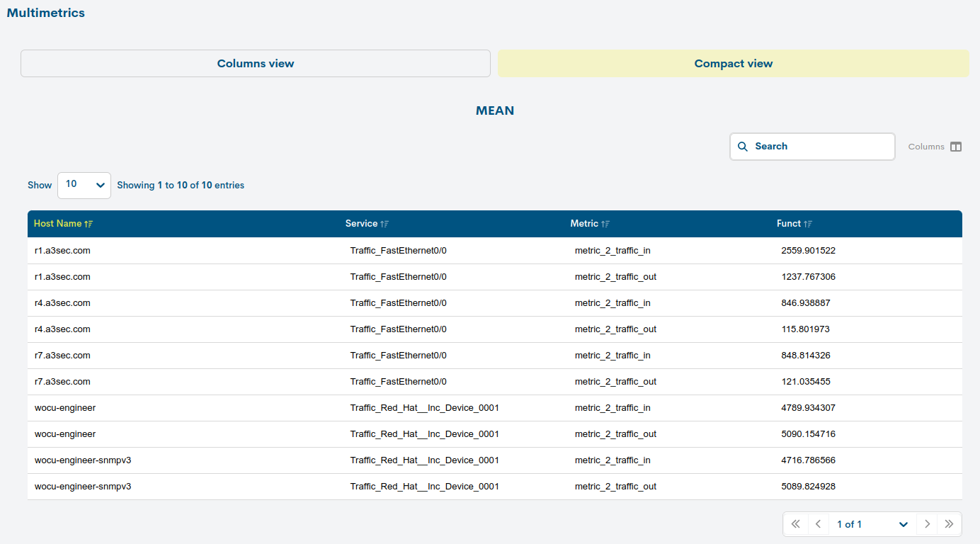Image resolution: width=980 pixels, height=544 pixels.
Task: Select value 4716.786566
Action: (x=809, y=460)
